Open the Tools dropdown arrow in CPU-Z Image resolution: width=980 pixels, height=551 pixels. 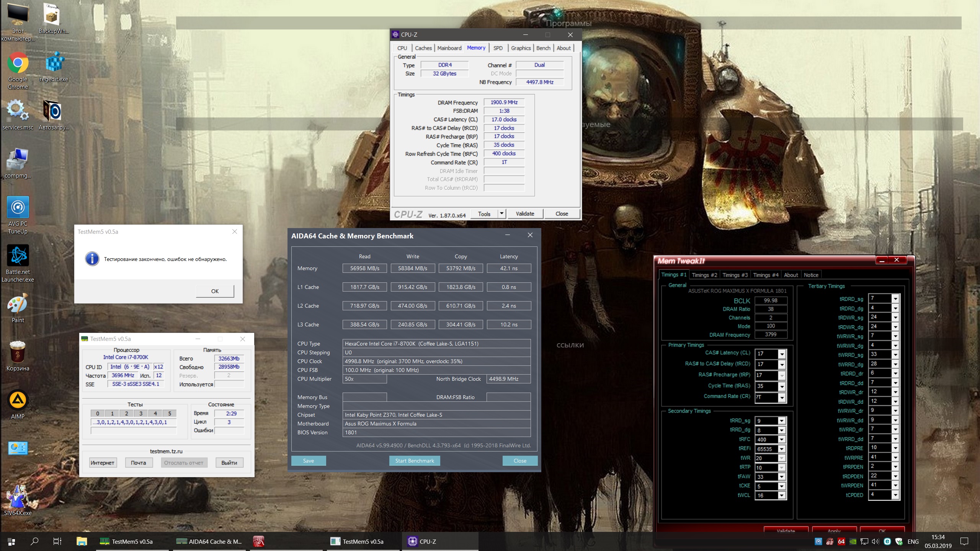(501, 214)
